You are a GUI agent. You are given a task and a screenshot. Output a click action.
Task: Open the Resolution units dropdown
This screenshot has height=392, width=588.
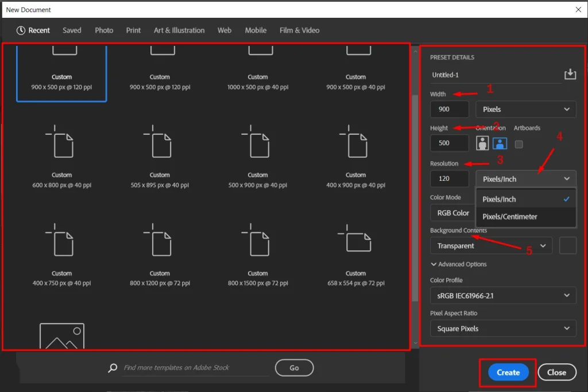coord(526,178)
